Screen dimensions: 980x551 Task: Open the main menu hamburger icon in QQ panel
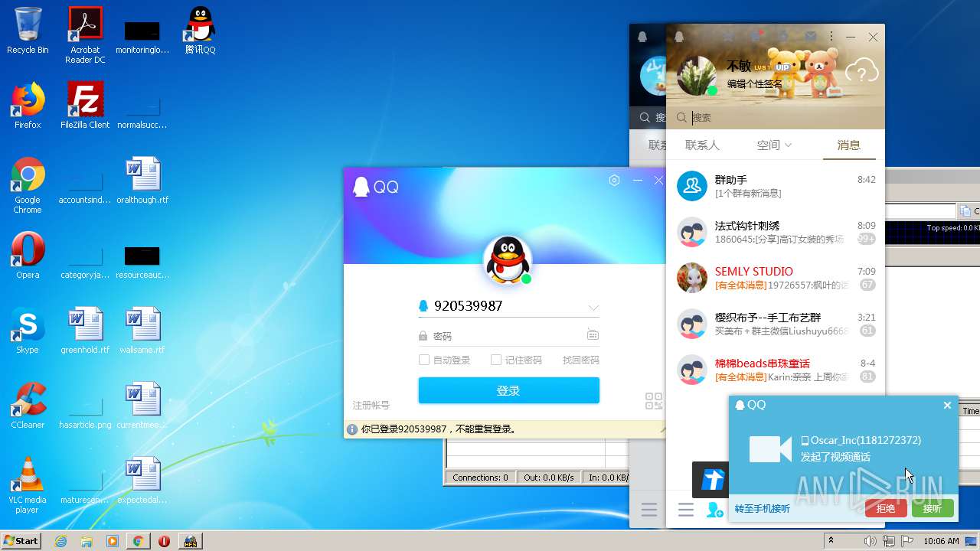[686, 510]
